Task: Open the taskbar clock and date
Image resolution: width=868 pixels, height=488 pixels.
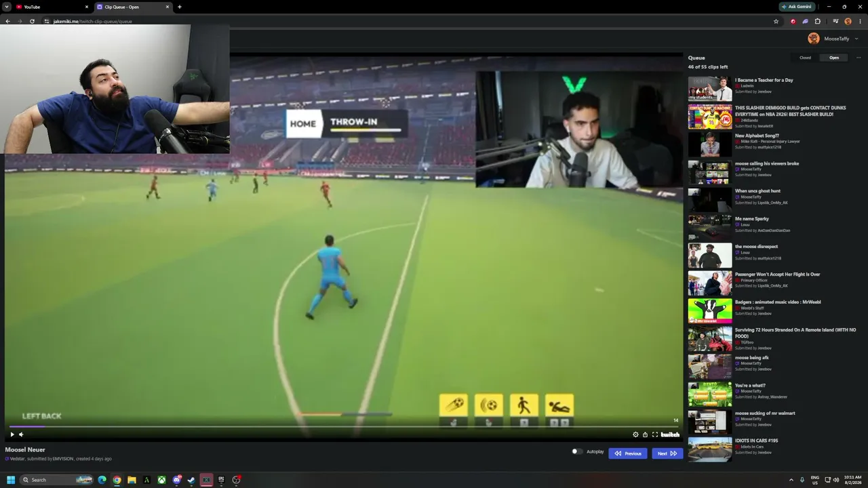Action: 853,480
